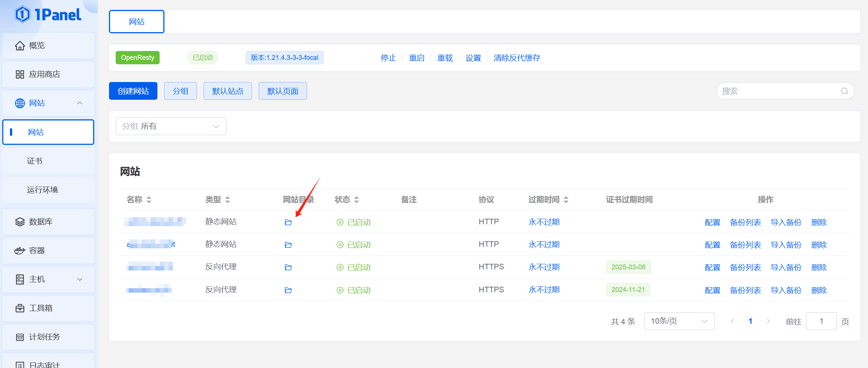This screenshot has height=368, width=868.
Task: Open the 10条/页 page-size dropdown
Action: coord(679,321)
